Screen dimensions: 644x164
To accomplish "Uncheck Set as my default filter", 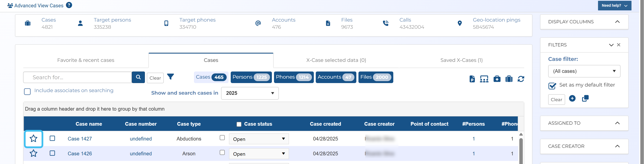I will [x=552, y=86].
